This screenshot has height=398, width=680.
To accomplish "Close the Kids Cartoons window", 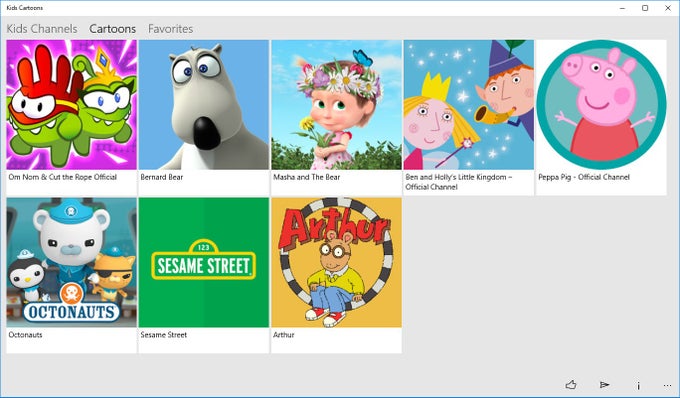I will 668,8.
